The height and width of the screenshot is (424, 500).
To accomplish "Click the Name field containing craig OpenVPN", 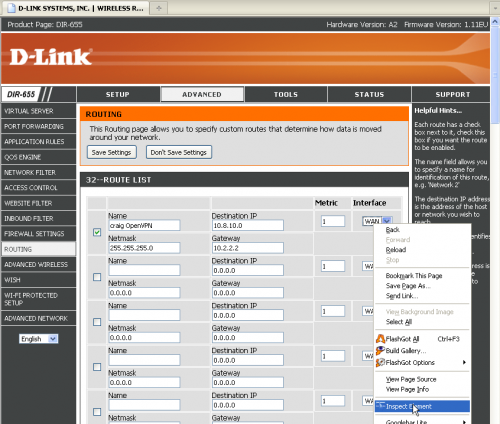I will 144,225.
